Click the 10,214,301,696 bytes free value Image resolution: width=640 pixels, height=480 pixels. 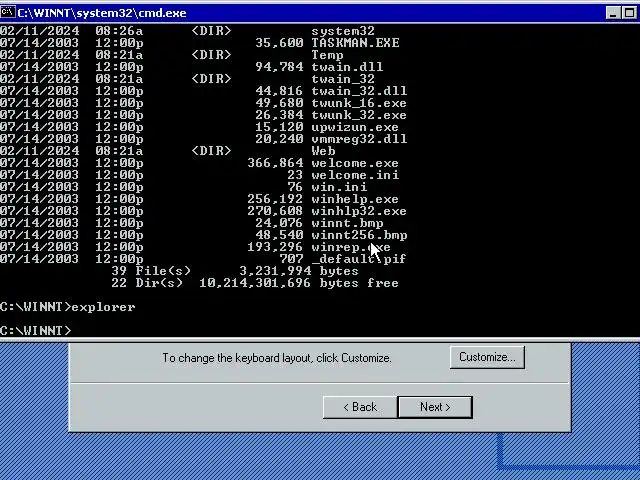click(299, 283)
